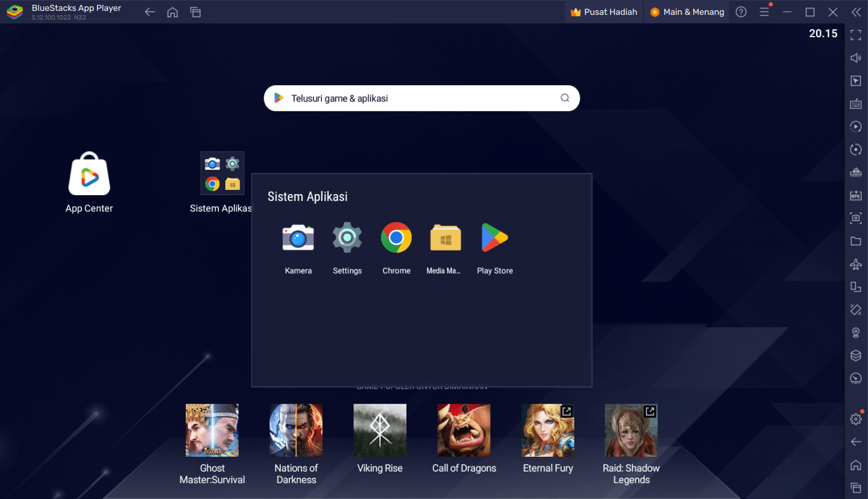Screen dimensions: 868x499
Task: Open Eternal Fury game
Action: tap(548, 430)
